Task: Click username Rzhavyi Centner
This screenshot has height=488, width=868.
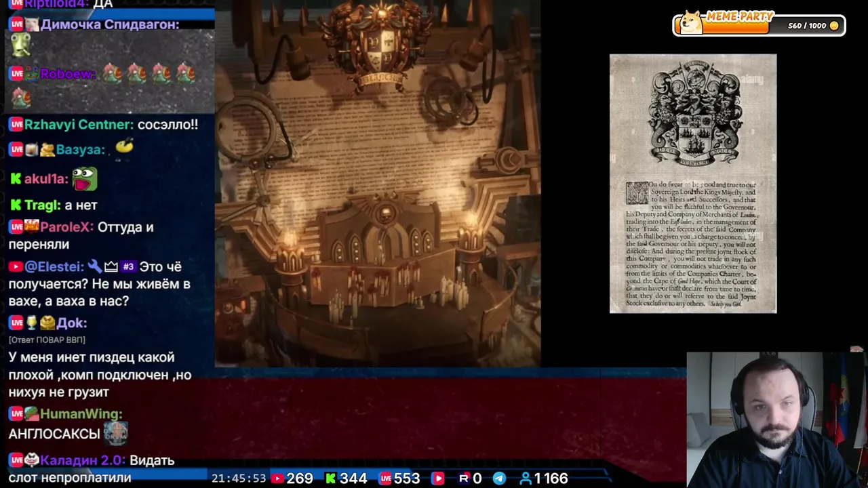Action: [x=78, y=125]
